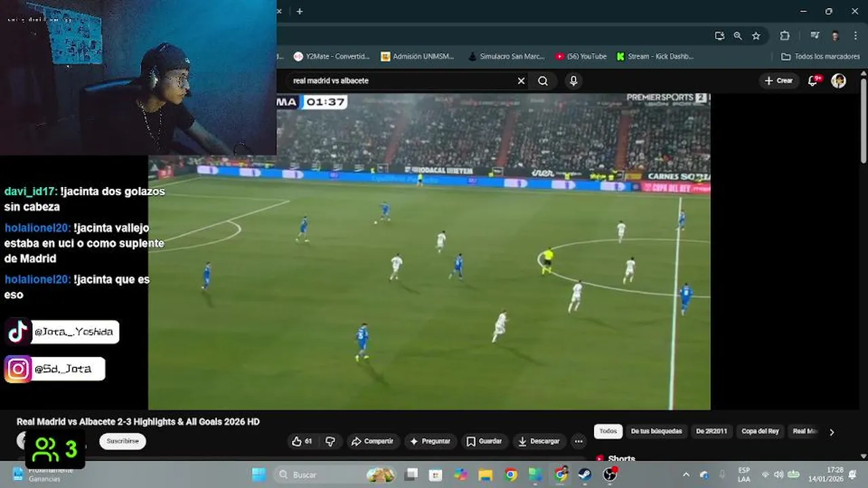This screenshot has height=488, width=868.
Task: Click the YouTube search magnifier button
Action: [x=543, y=81]
